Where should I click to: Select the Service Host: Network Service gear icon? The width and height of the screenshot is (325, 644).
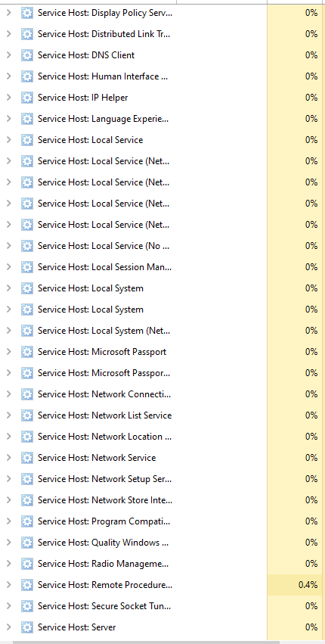[x=26, y=458]
